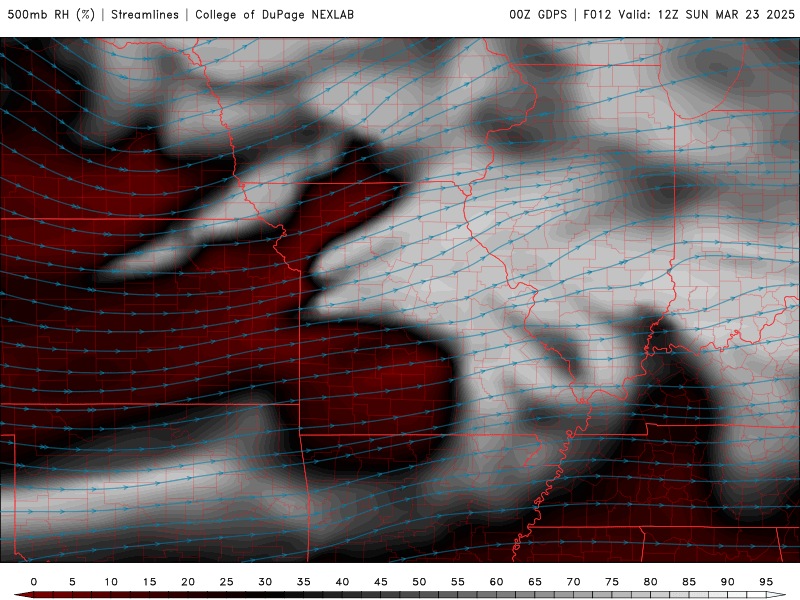The image size is (800, 600).
Task: Select the '35' label on the color scale
Action: [x=304, y=582]
